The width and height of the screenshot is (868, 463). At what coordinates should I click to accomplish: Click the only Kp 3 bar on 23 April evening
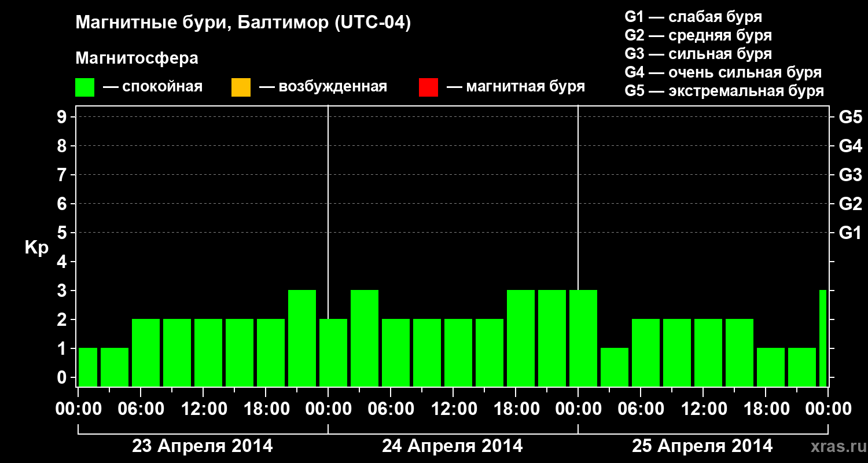(302, 338)
